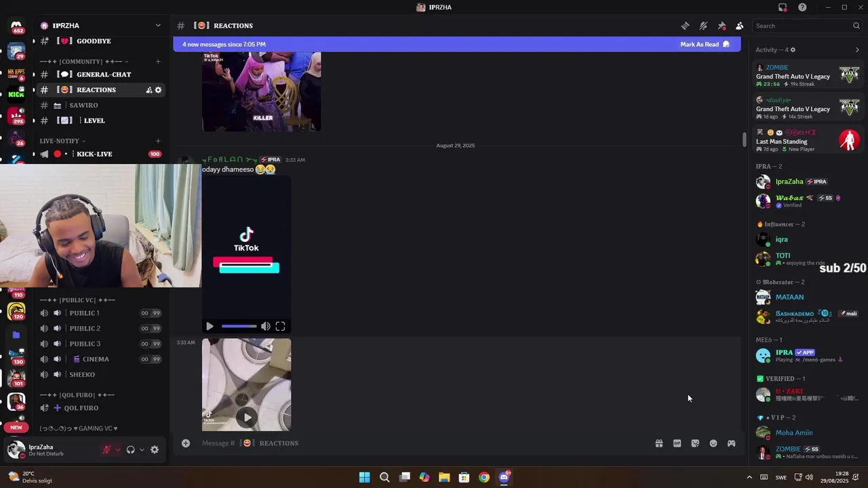
Task: Send a gift icon in message bar
Action: point(658,443)
